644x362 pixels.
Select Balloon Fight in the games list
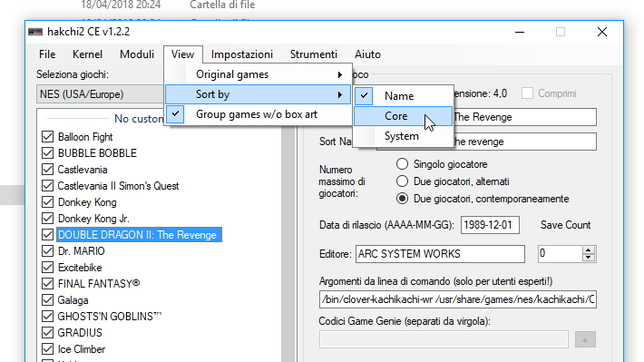pos(85,137)
